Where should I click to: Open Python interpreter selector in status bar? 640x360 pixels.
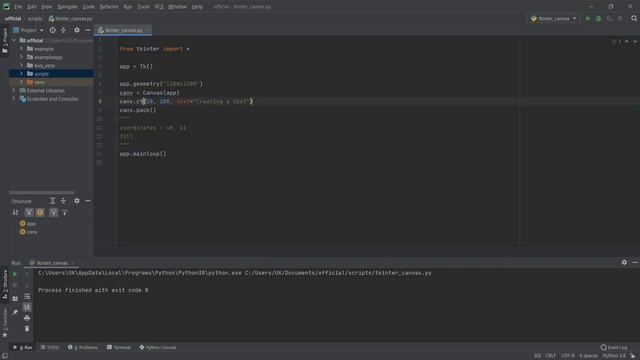pos(614,356)
